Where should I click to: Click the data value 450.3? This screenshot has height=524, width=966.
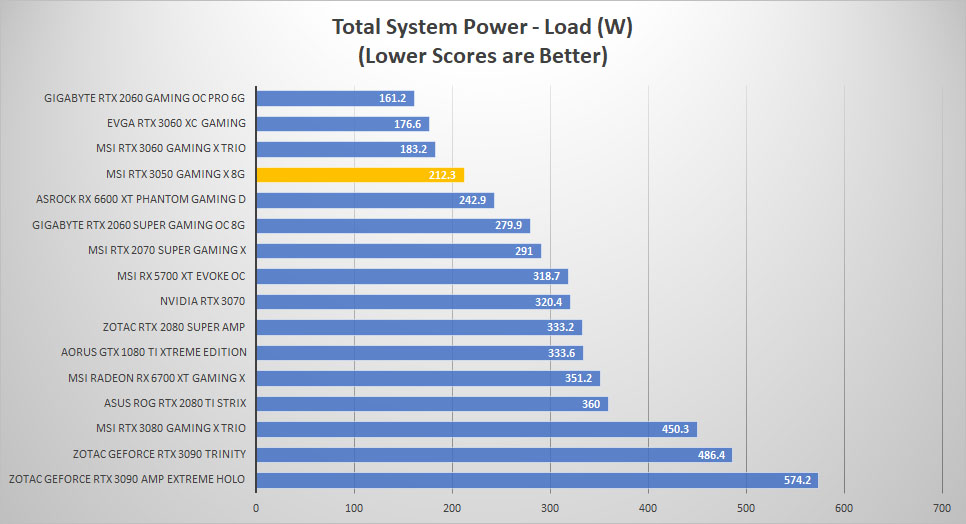pyautogui.click(x=675, y=430)
